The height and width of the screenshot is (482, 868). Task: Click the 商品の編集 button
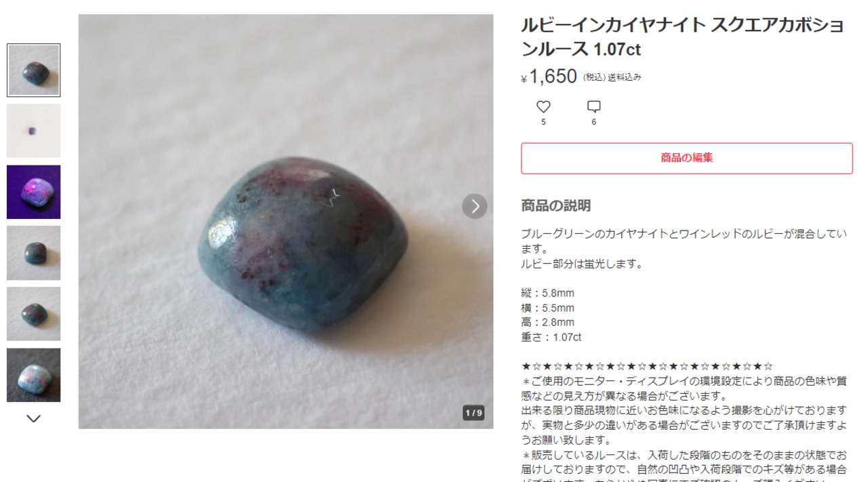[686, 158]
